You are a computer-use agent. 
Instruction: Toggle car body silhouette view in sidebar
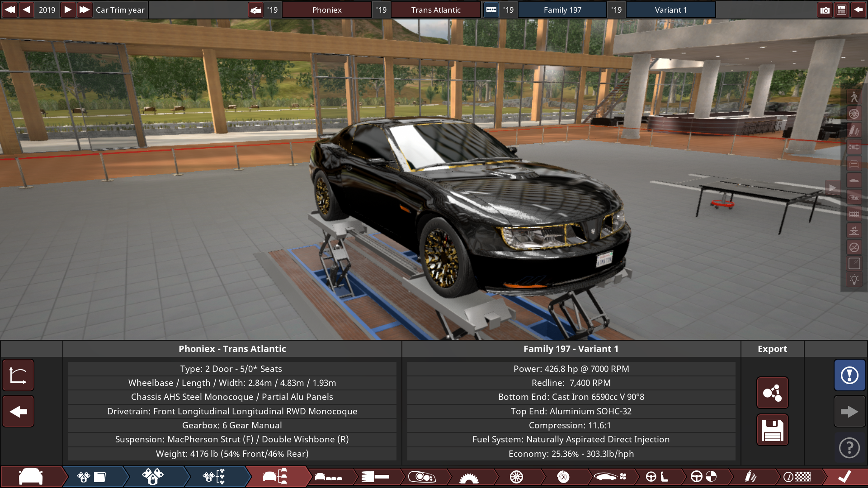854,180
